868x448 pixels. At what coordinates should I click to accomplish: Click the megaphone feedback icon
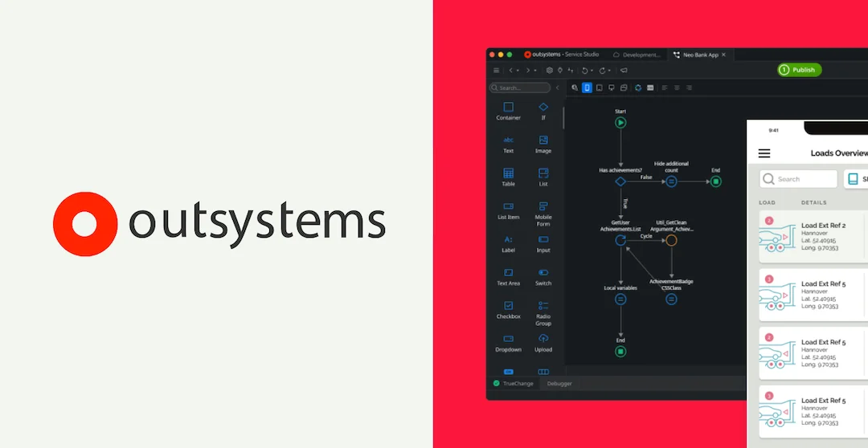624,70
